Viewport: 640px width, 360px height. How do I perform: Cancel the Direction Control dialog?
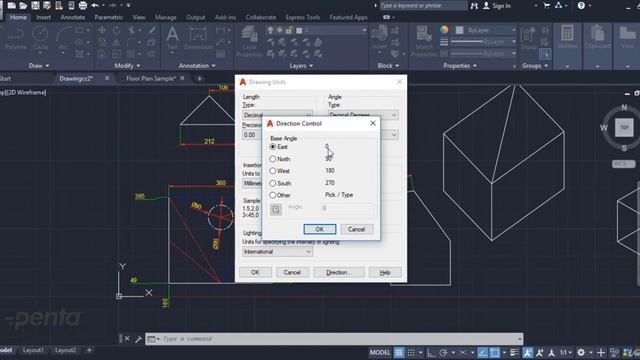pyautogui.click(x=356, y=229)
